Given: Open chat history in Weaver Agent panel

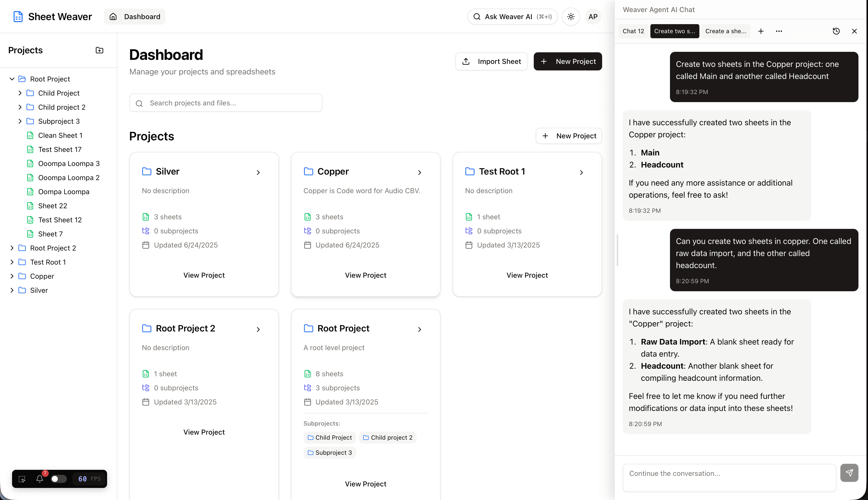Looking at the screenshot, I should coord(836,31).
